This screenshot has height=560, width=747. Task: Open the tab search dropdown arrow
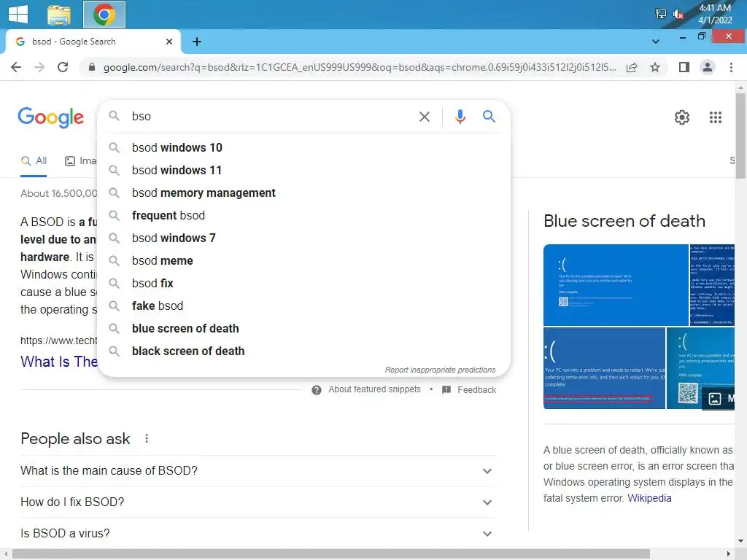(x=656, y=42)
